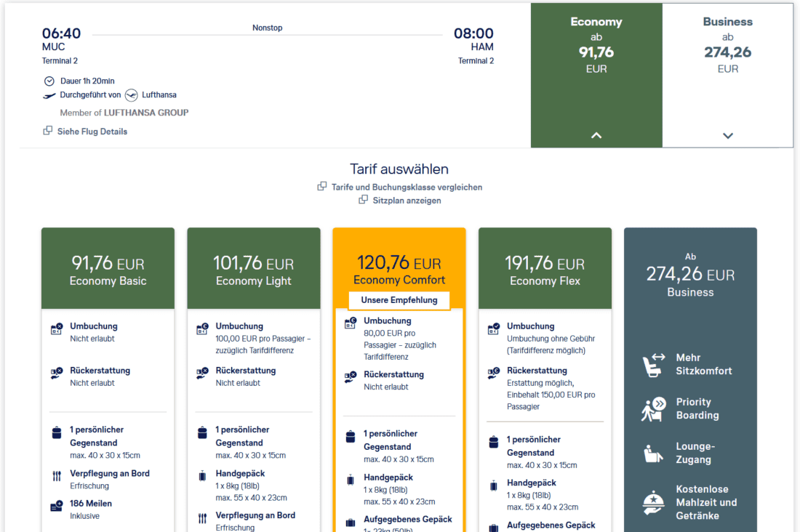Image resolution: width=800 pixels, height=532 pixels.
Task: Select the Economy ab 91,76 EUR tab
Action: [x=596, y=76]
